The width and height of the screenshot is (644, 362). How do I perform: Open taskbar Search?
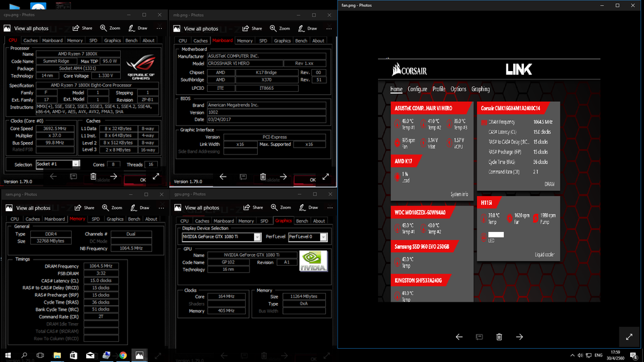(x=25, y=355)
